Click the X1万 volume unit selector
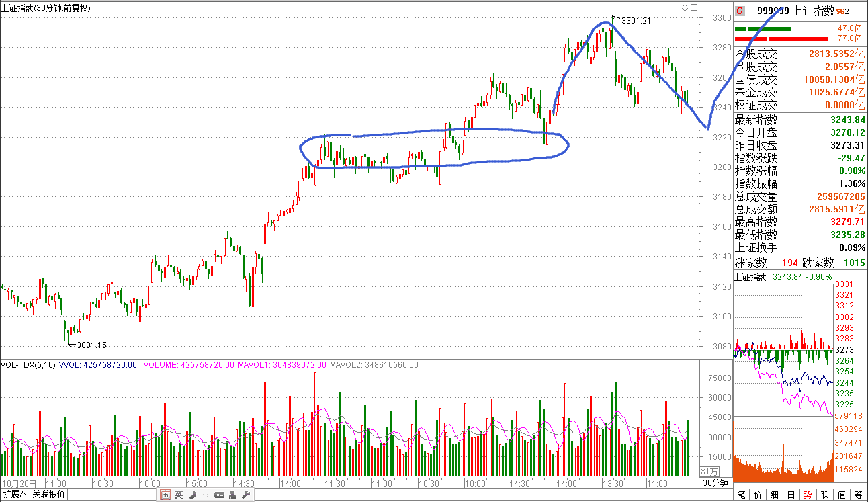 pos(709,471)
